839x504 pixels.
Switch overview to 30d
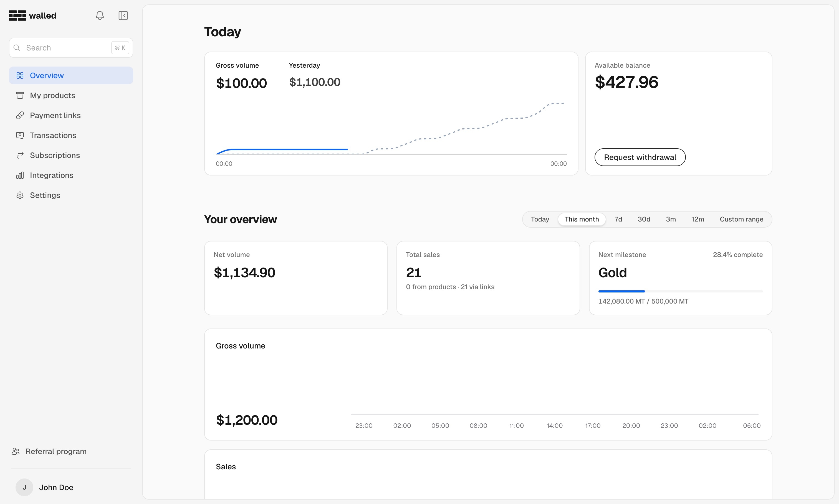click(x=644, y=219)
